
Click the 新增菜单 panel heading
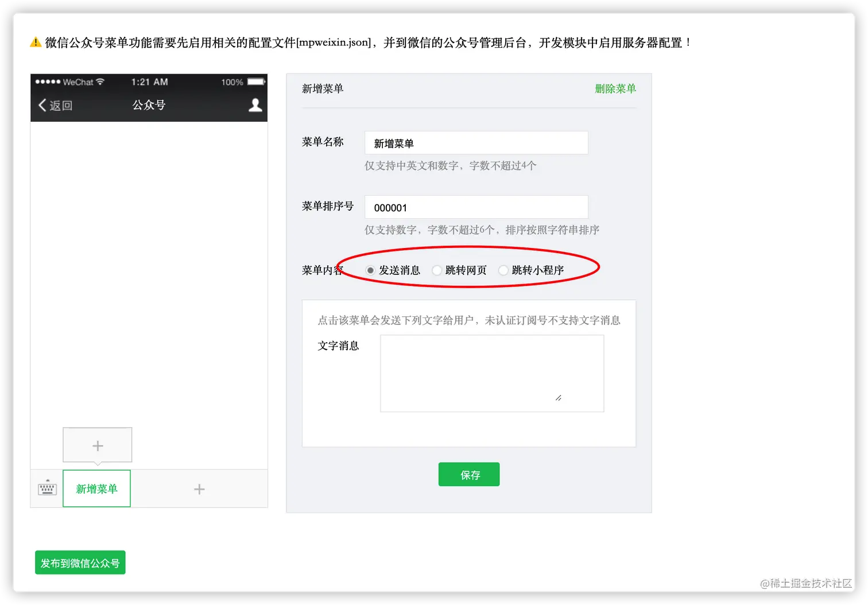pyautogui.click(x=323, y=88)
